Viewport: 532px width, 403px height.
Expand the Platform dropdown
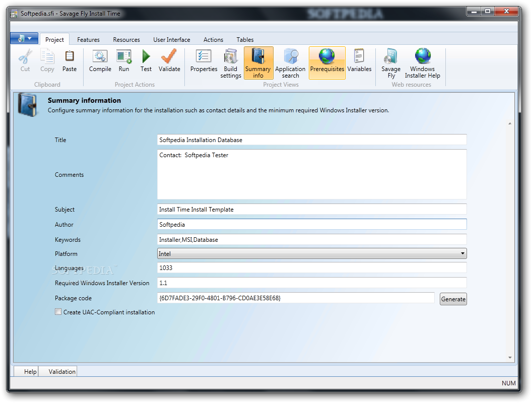point(462,253)
